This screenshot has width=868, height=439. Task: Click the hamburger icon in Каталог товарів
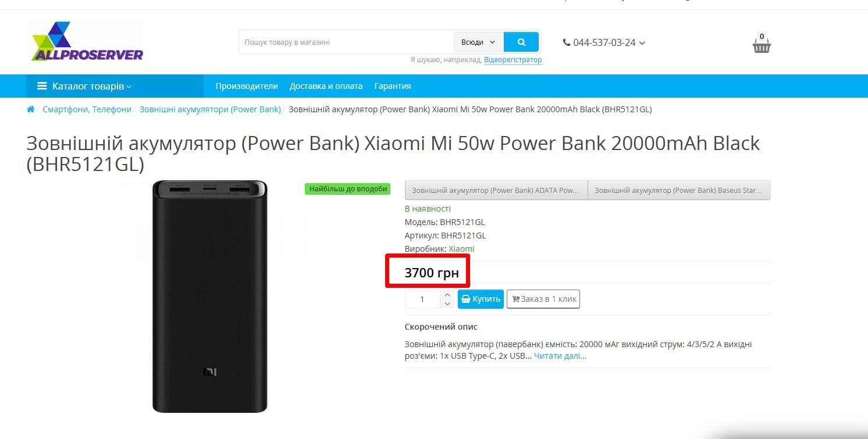[42, 86]
